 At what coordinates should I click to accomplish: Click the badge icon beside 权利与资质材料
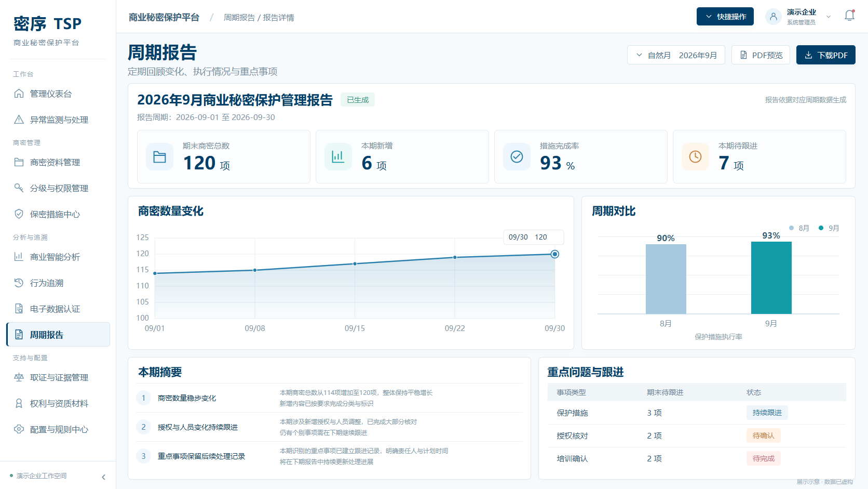click(x=19, y=403)
